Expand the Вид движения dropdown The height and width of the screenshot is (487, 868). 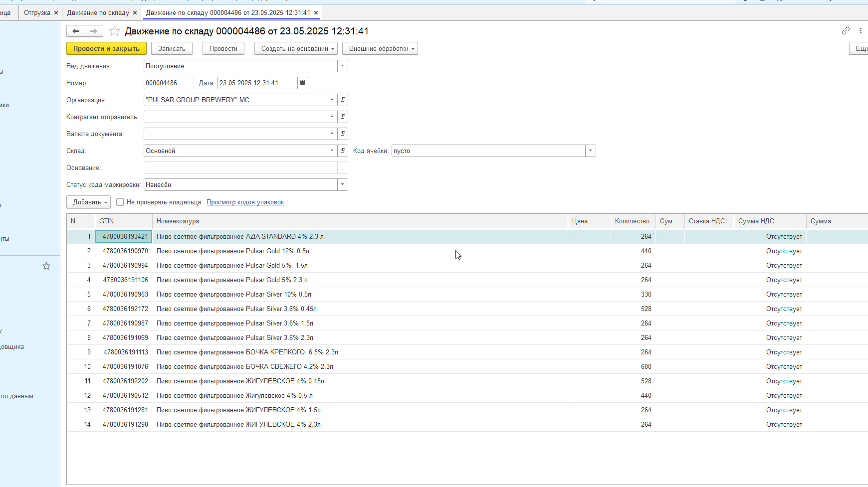coord(342,66)
